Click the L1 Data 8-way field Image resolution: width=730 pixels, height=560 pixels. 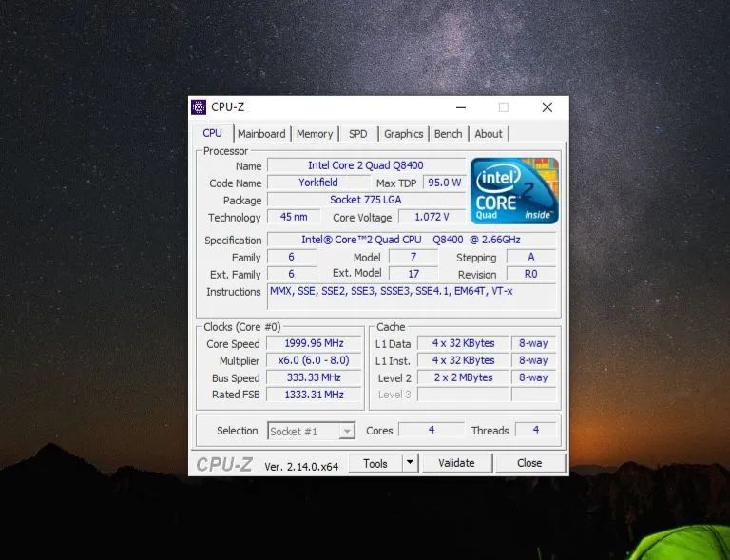coord(533,343)
